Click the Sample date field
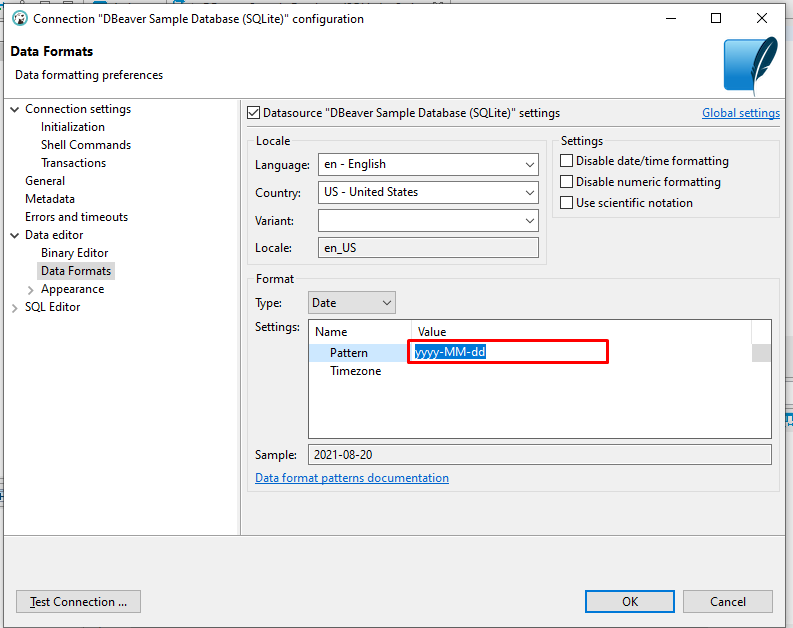793x628 pixels. coord(540,455)
